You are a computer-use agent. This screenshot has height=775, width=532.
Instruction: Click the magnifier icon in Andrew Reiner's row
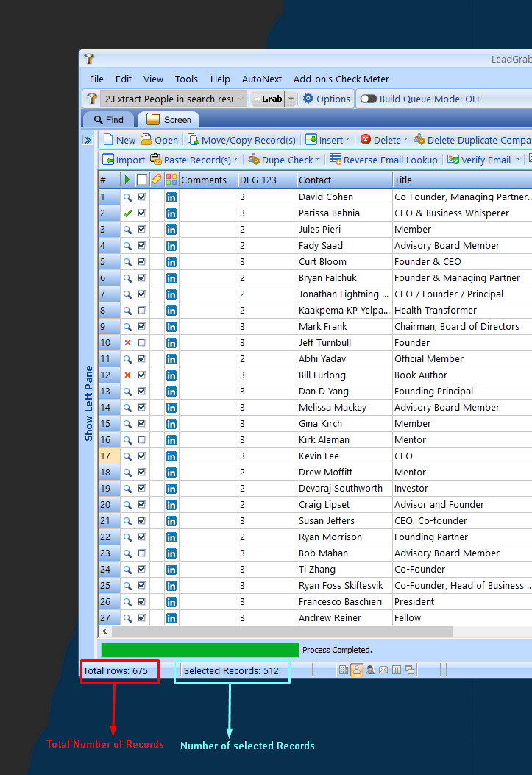pos(127,618)
